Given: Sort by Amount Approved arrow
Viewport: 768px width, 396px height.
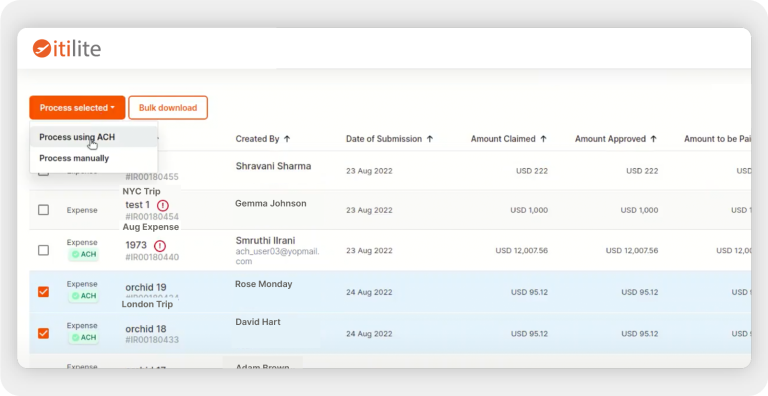Looking at the screenshot, I should click(653, 139).
